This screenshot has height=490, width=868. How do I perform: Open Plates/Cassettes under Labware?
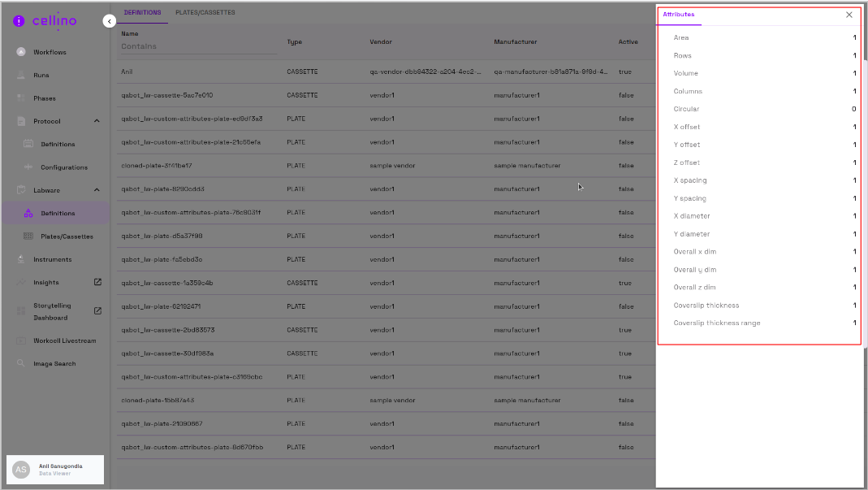pos(67,236)
